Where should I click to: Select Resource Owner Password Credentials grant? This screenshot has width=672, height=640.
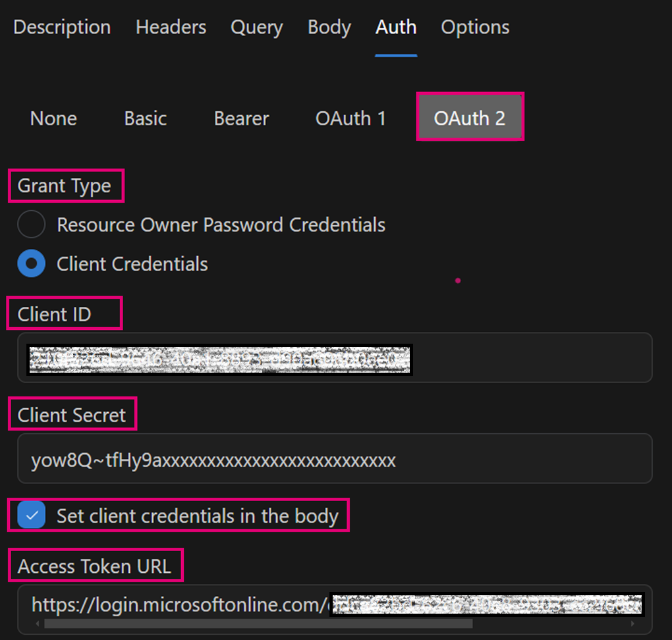tap(32, 225)
